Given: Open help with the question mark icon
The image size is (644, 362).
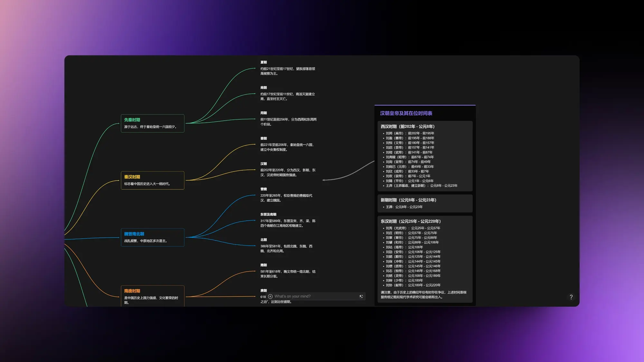Looking at the screenshot, I should (x=571, y=297).
